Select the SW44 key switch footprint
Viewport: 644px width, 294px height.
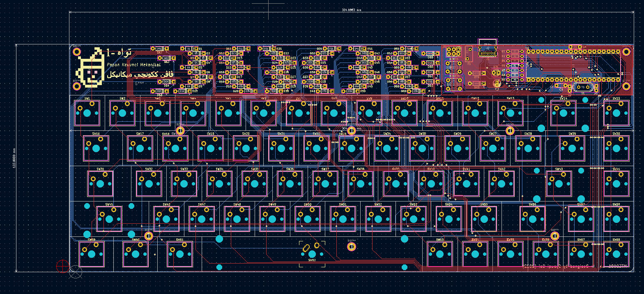[616, 183]
